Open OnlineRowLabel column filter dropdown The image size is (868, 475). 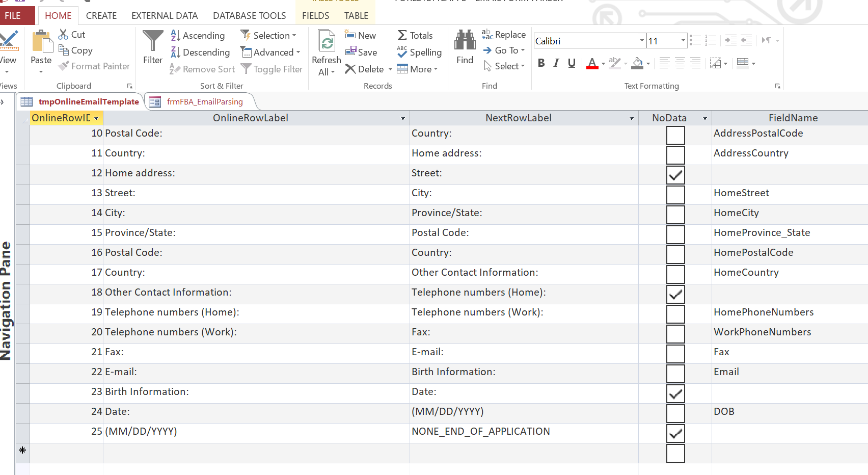[x=403, y=118]
